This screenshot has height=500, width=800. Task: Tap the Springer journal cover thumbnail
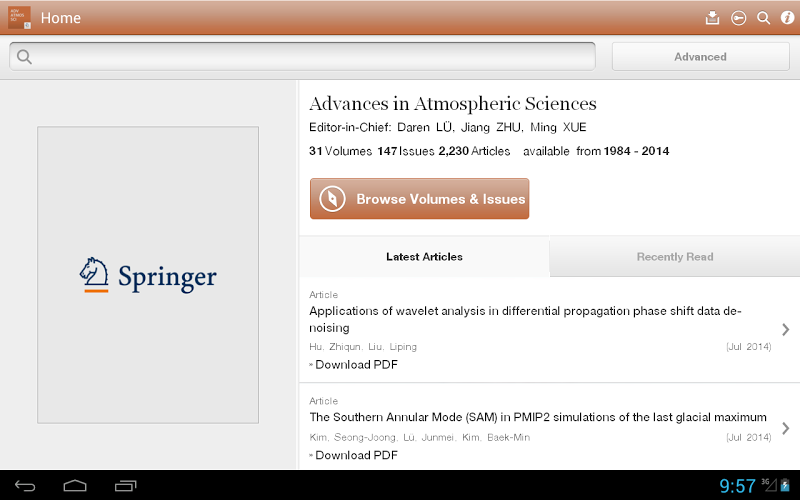(x=148, y=275)
